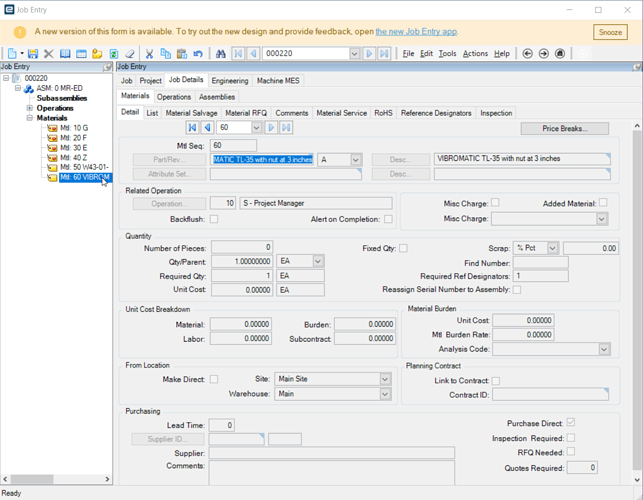
Task: Click the Paste clipboard icon
Action: [x=182, y=54]
